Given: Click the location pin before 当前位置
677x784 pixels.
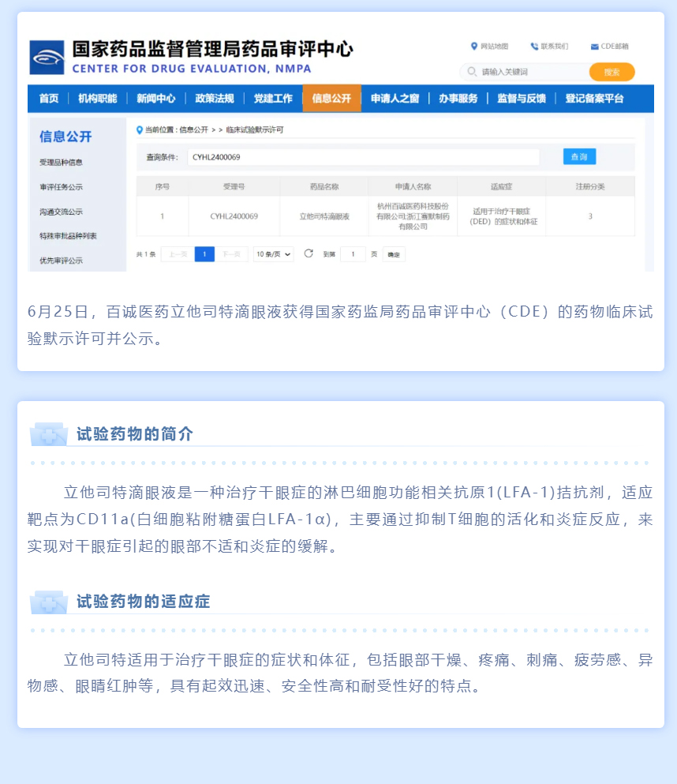Looking at the screenshot, I should pos(140,129).
